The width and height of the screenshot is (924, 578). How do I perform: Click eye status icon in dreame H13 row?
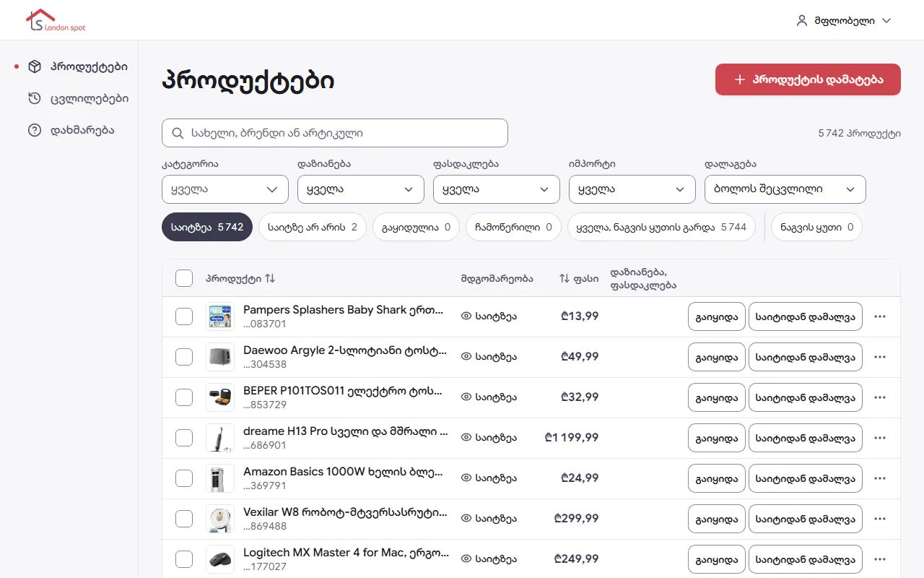point(466,438)
